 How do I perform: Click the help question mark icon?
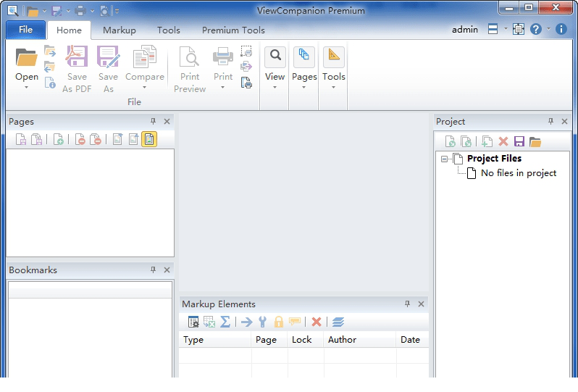click(x=535, y=29)
